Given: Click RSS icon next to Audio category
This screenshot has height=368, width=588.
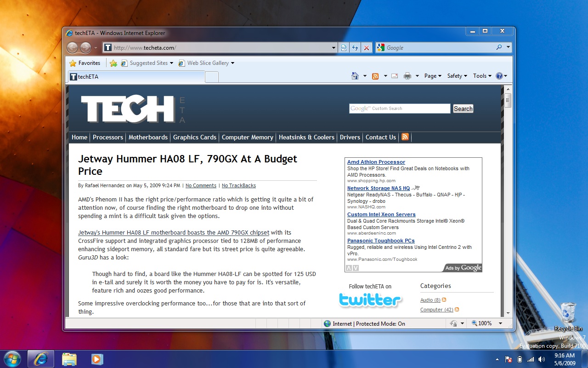Looking at the screenshot, I should [444, 300].
